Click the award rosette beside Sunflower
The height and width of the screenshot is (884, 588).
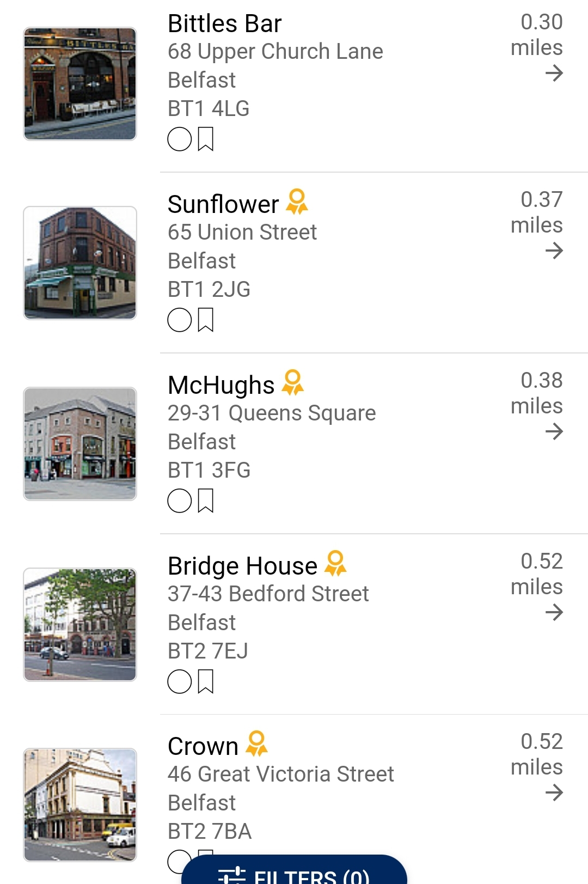coord(297,202)
